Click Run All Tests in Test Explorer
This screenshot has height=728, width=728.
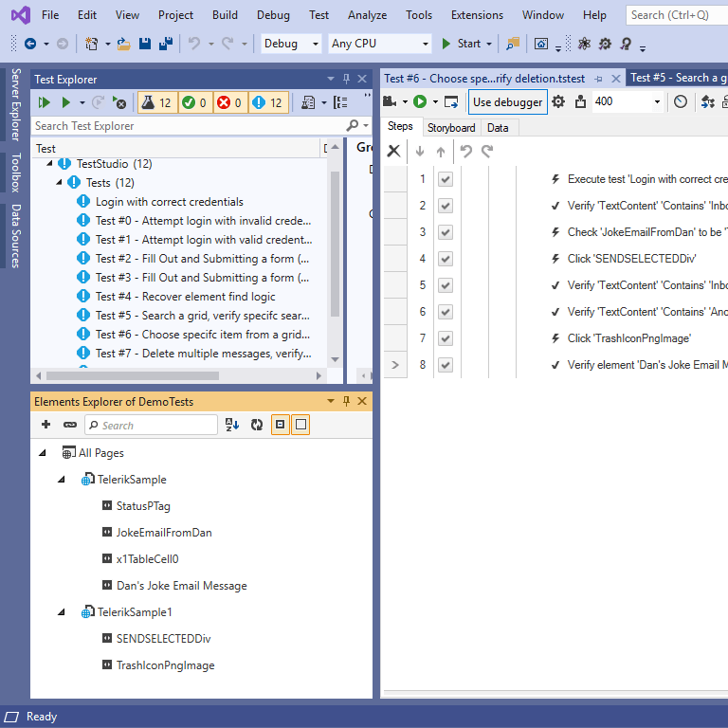pos(45,102)
